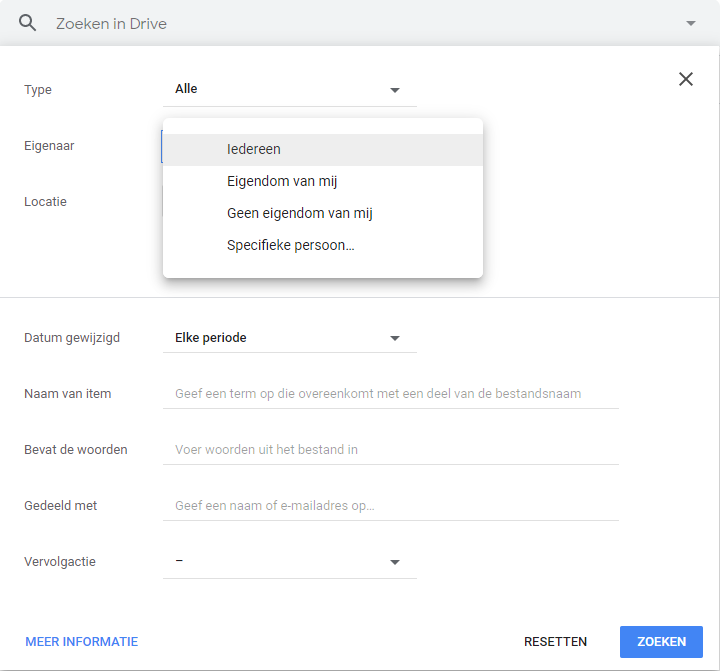Expand the Vervolgactie dash dropdown field
720x671 pixels.
(x=290, y=562)
